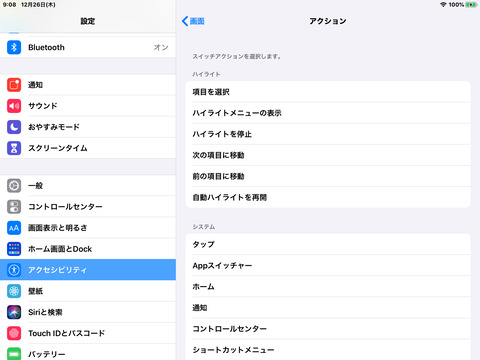Tap the スクリーンタイム hourglass icon
The width and height of the screenshot is (480, 360).
pos(14,148)
